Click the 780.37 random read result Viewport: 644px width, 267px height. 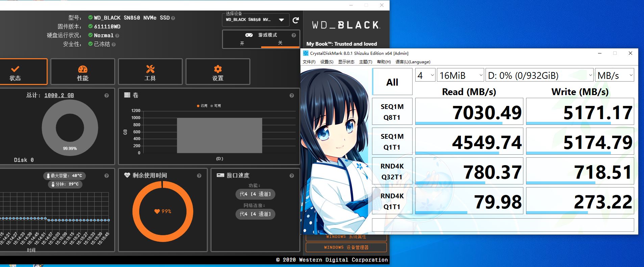point(469,171)
